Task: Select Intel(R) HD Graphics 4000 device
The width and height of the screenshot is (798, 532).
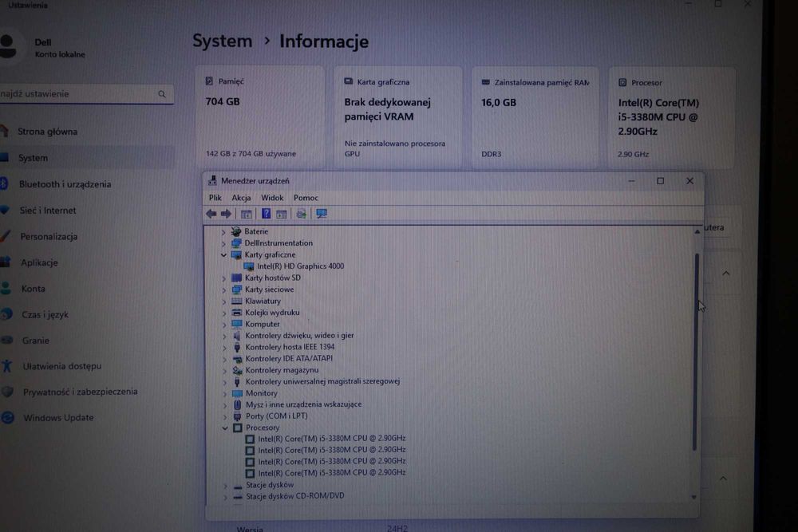Action: pyautogui.click(x=300, y=266)
